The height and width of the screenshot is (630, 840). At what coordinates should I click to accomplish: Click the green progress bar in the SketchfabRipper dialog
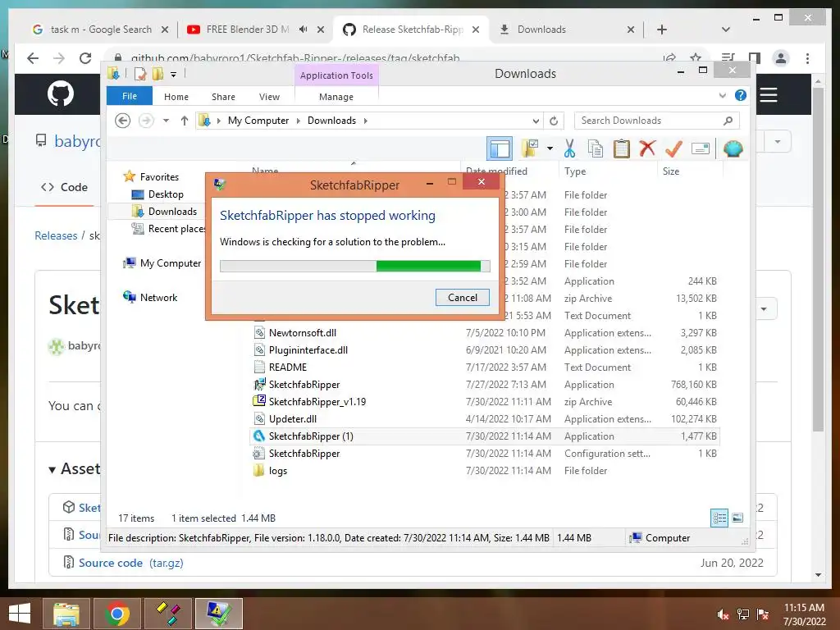click(428, 266)
